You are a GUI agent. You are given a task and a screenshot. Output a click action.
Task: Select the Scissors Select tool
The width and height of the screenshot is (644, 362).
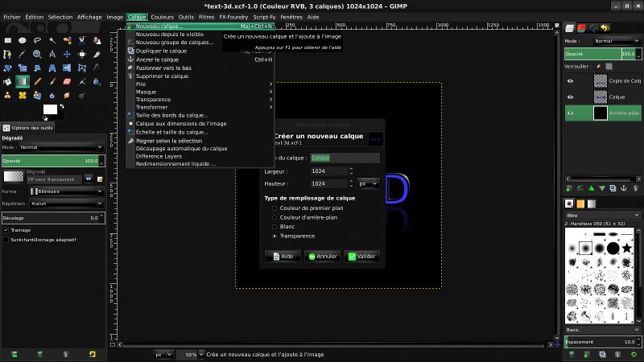82,40
